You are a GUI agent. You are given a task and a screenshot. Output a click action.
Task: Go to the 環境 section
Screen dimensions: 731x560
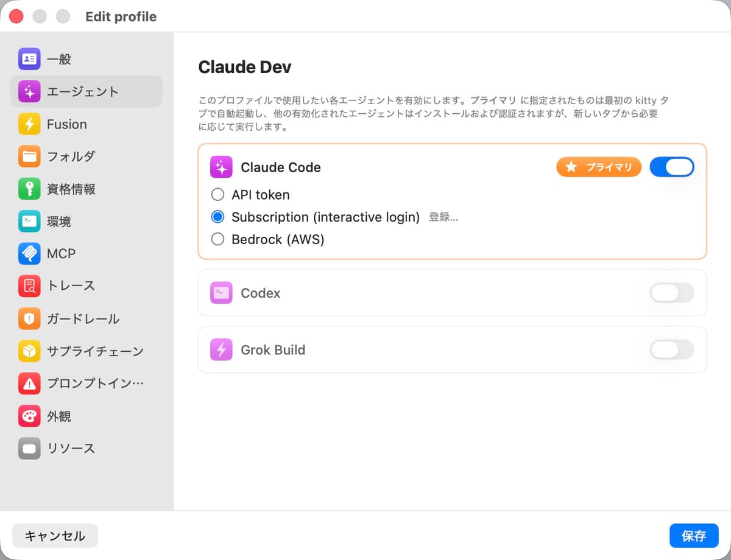(x=87, y=222)
